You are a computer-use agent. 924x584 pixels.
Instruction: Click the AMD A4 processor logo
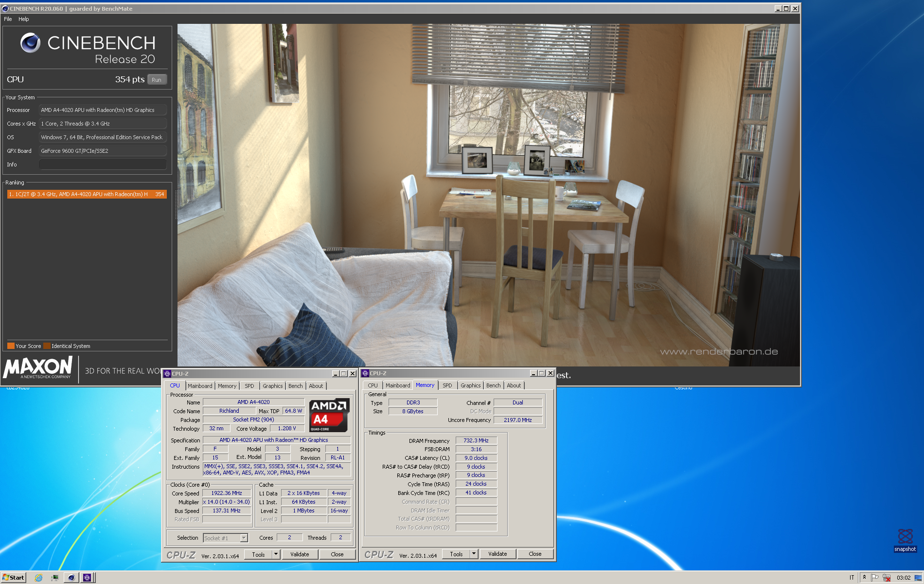coord(329,416)
